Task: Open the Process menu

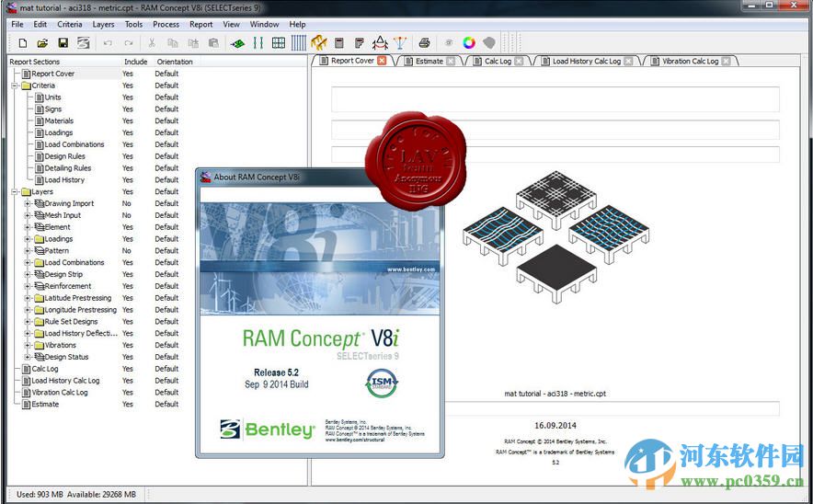Action: tap(166, 24)
